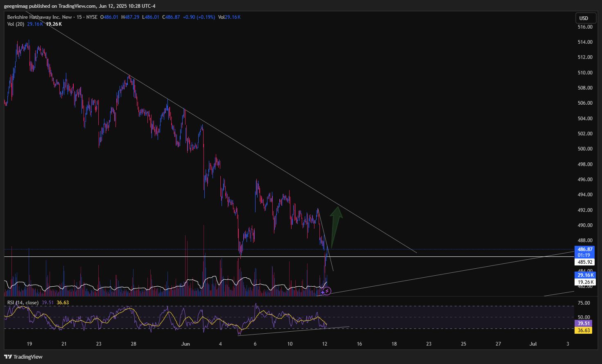
Task: Click the +0.90 (+0.19%) change value
Action: [199, 17]
